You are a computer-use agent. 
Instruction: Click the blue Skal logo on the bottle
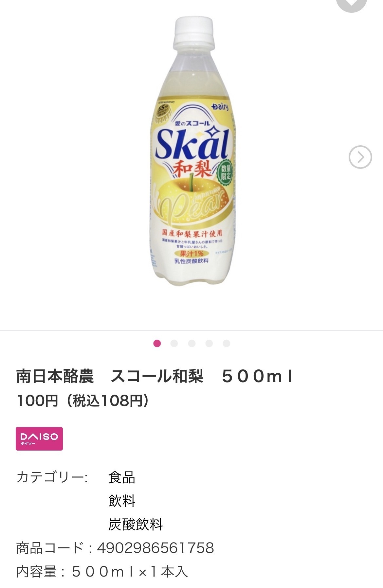point(191,144)
